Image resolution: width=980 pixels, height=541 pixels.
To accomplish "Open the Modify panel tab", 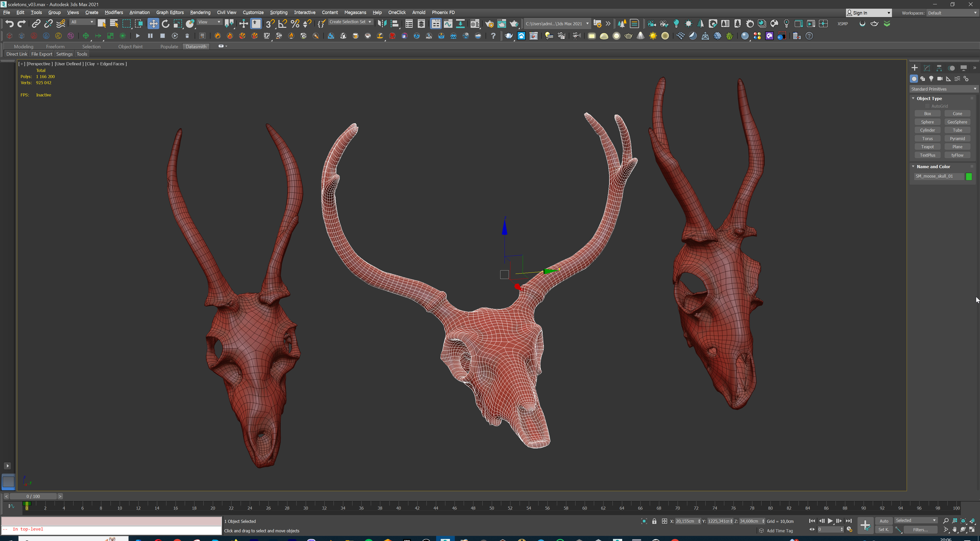I will coord(927,68).
